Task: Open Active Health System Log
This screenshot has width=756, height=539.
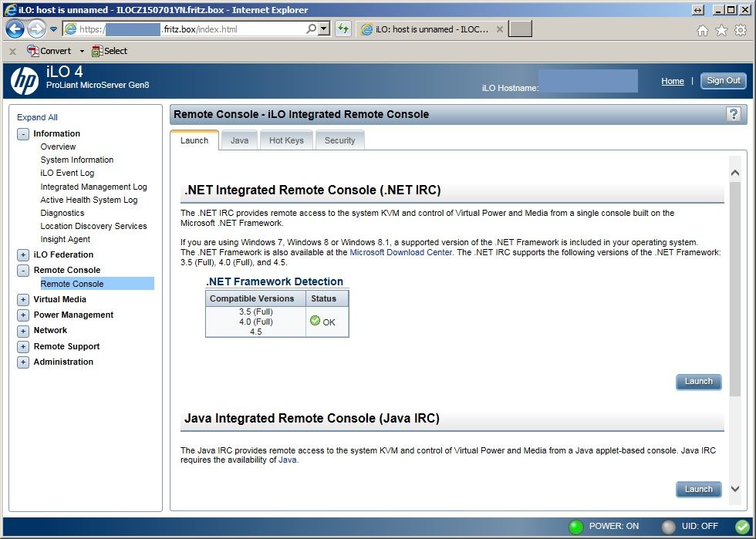Action: 89,200
